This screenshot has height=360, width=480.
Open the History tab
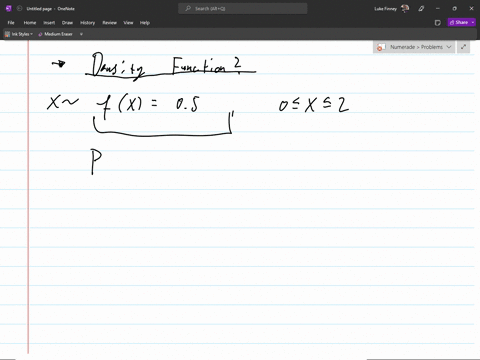pos(87,23)
